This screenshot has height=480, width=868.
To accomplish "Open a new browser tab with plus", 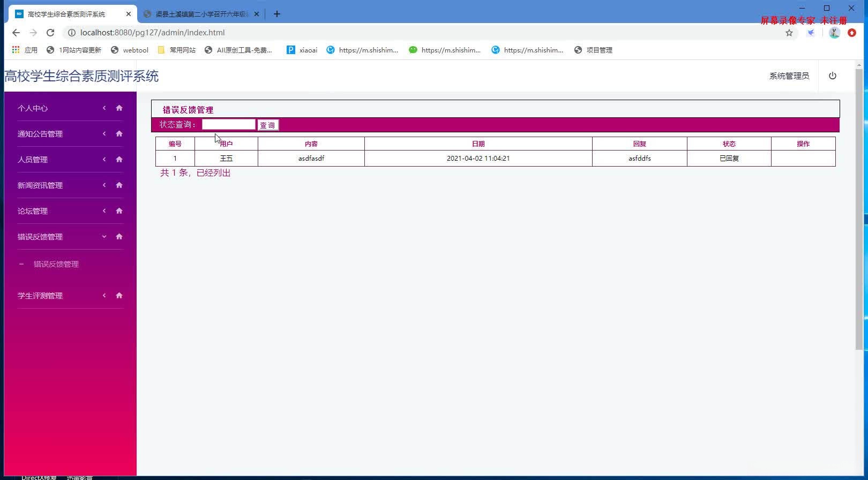I will 277,14.
